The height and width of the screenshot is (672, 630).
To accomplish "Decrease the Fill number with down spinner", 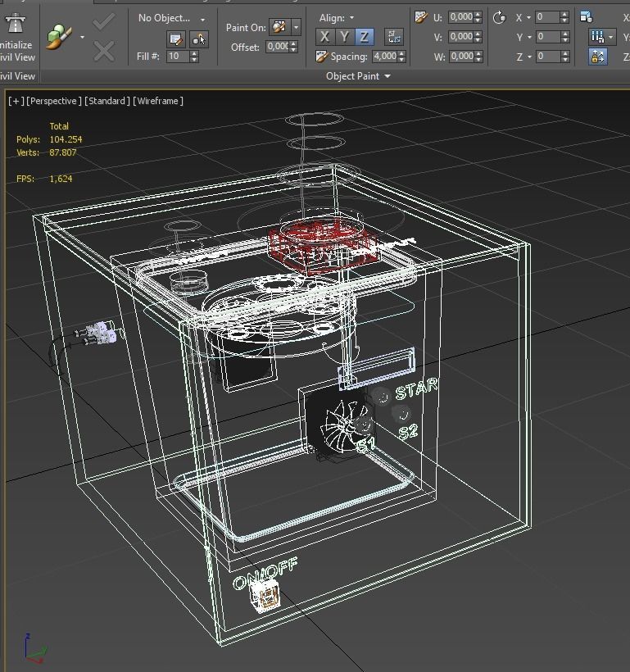I will pyautogui.click(x=194, y=59).
